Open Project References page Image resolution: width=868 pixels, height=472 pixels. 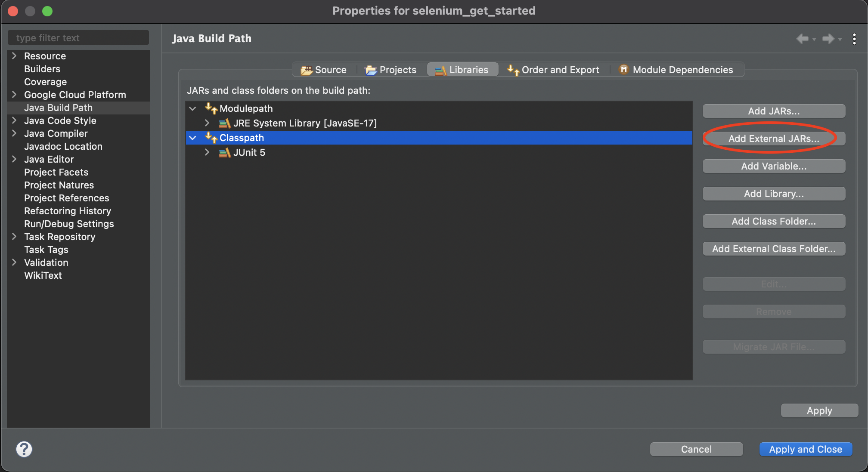coord(67,198)
